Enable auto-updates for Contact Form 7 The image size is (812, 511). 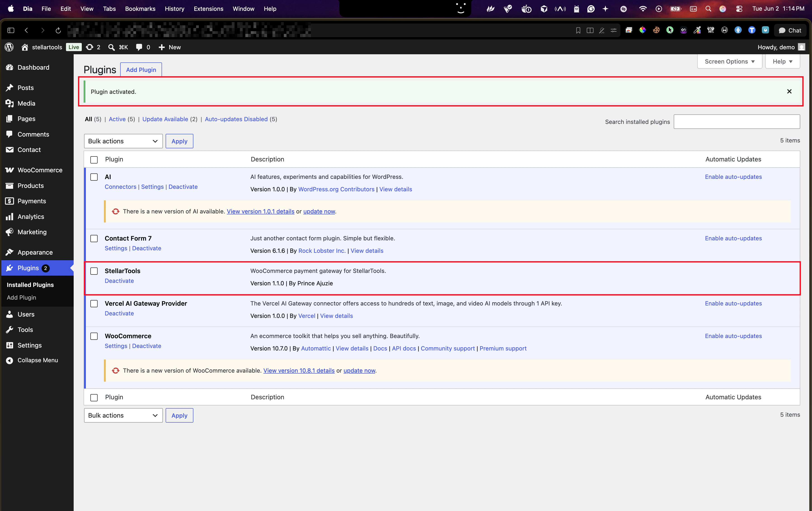pyautogui.click(x=733, y=238)
